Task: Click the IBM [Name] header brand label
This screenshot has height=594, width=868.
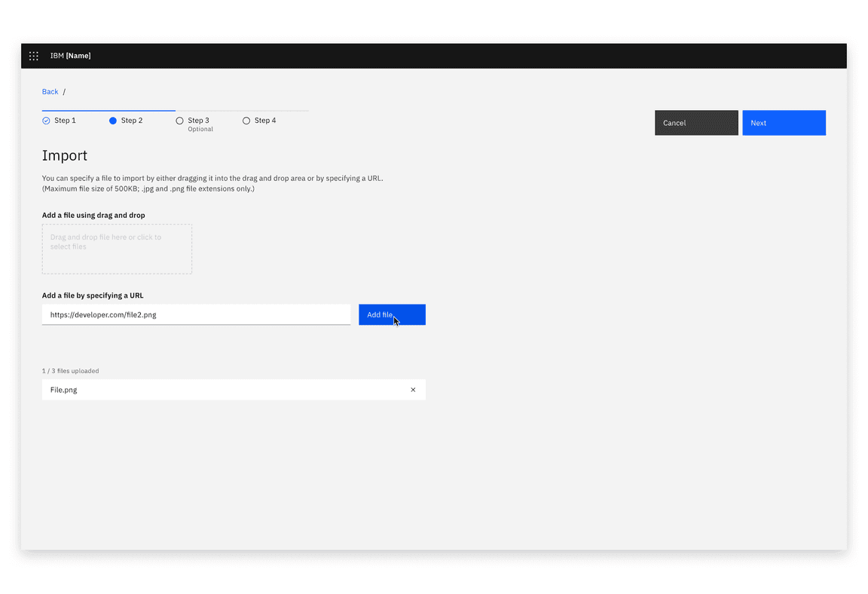Action: click(x=71, y=55)
